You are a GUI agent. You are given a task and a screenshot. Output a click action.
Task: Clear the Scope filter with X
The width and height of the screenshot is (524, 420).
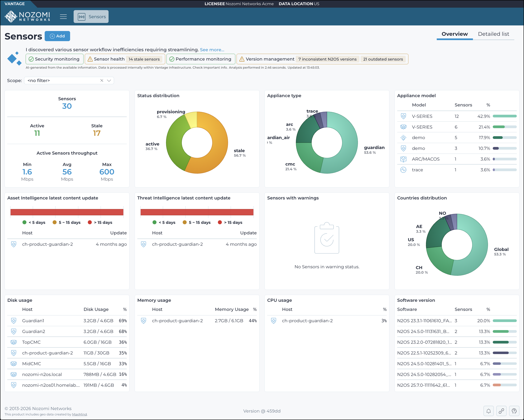click(102, 80)
